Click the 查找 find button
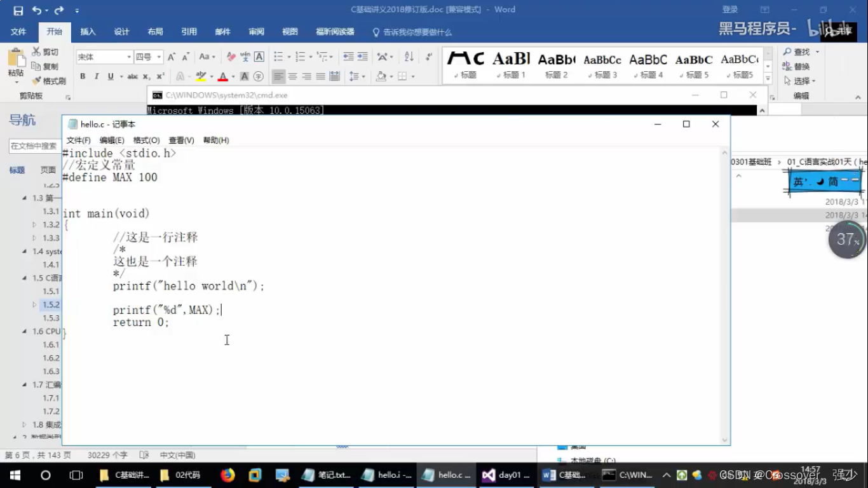 coord(797,52)
